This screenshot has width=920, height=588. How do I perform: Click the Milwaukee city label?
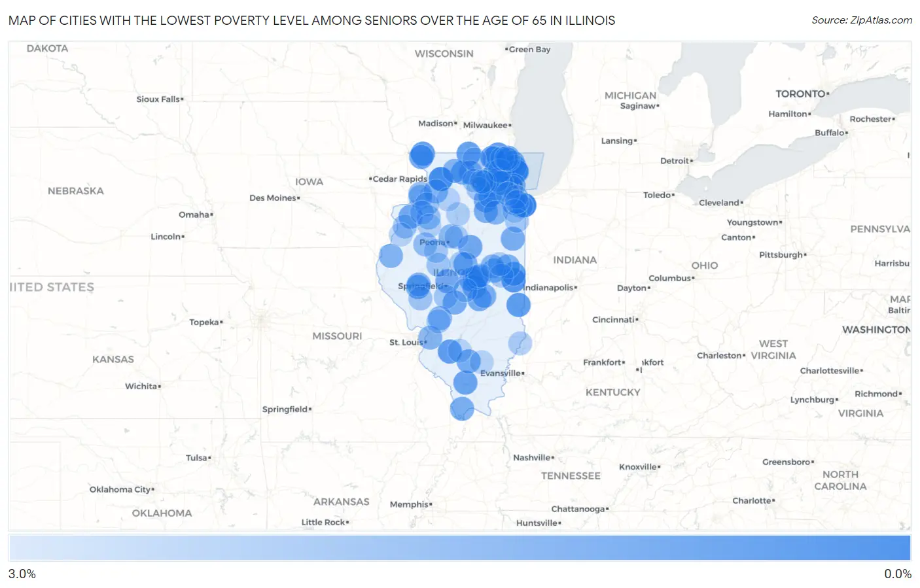click(x=486, y=125)
